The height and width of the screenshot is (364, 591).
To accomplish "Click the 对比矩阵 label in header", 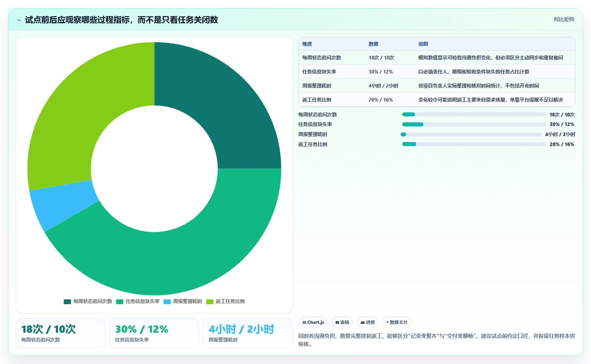I will (x=564, y=19).
